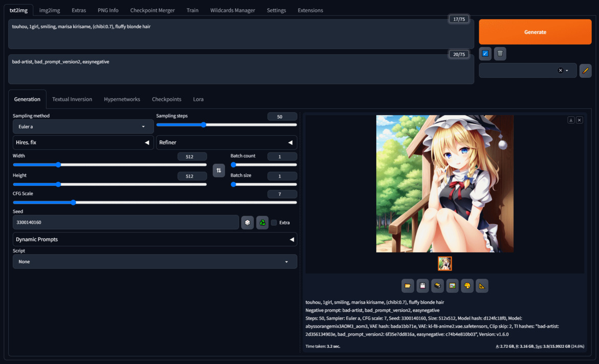Randomize seed with the dice icon
Viewport: 599px width, 364px height.
click(x=248, y=222)
